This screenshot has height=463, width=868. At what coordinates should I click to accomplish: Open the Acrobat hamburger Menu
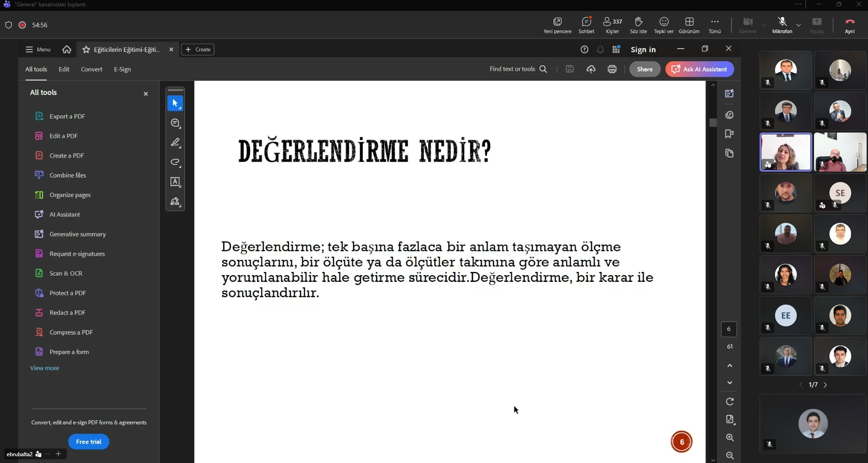pyautogui.click(x=38, y=49)
